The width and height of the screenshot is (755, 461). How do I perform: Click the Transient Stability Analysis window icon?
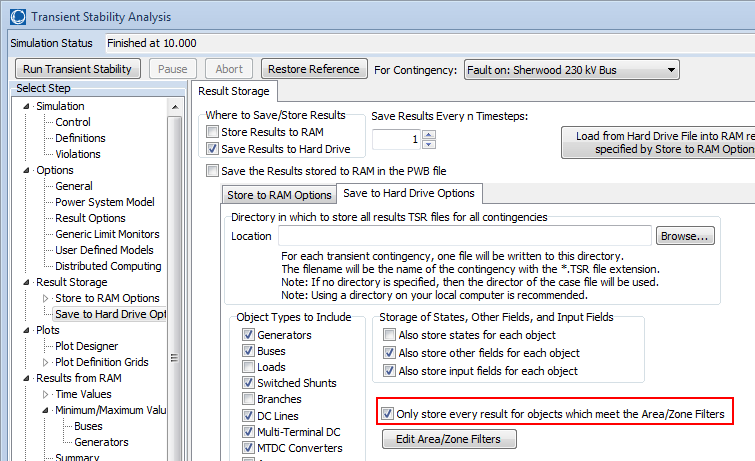pos(18,17)
